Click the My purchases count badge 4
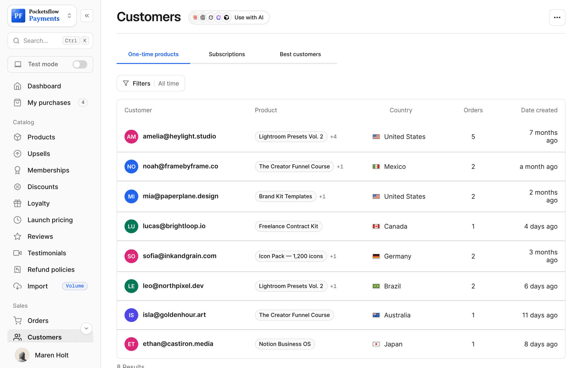Viewport: 588px width, 368px height. [x=83, y=102]
